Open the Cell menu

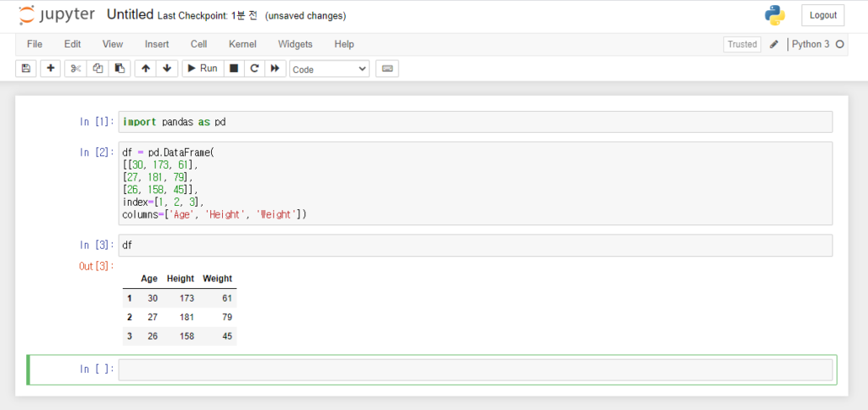coord(198,44)
